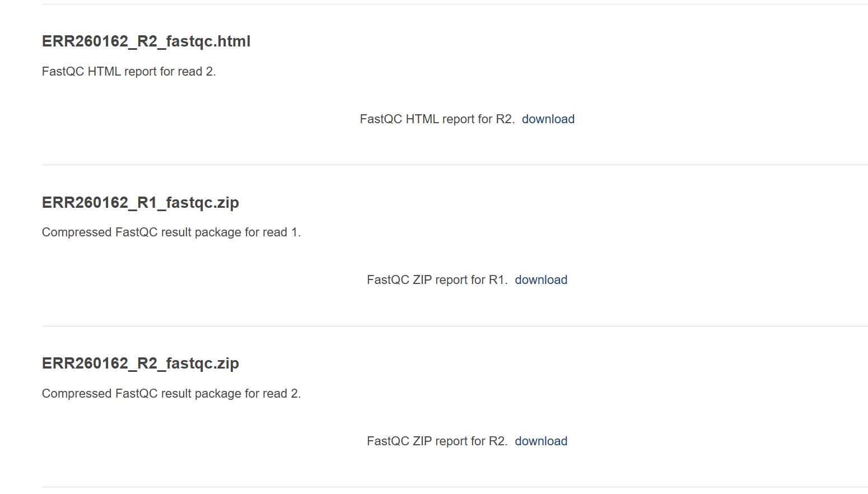Click the 'FastQC HTML report for read 2.' description
The width and height of the screenshot is (868, 494).
pos(129,72)
